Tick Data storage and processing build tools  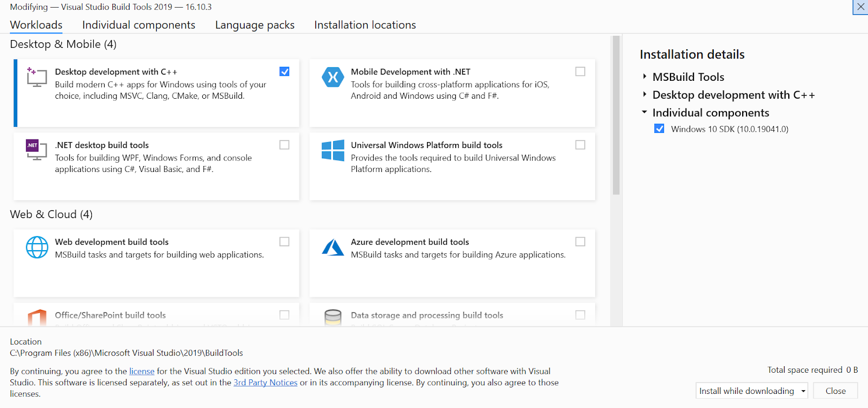[580, 315]
